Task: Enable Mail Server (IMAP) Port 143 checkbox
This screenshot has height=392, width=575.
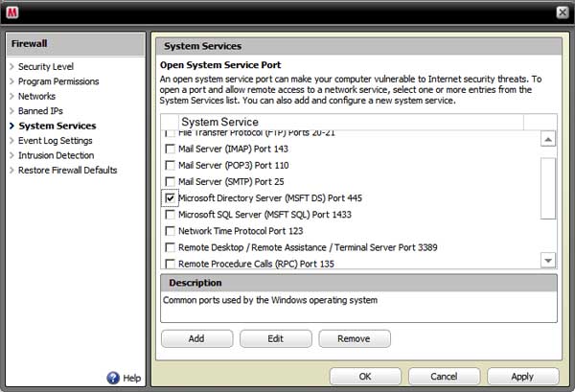Action: click(171, 149)
